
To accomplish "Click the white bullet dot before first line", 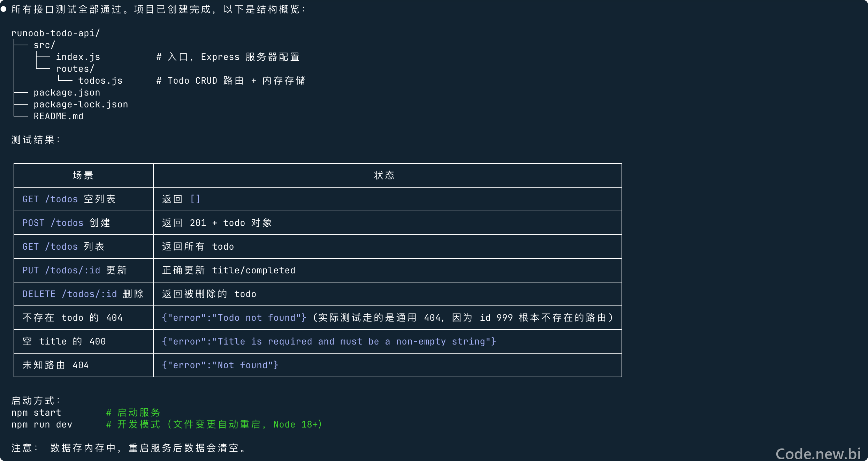I will point(3,9).
